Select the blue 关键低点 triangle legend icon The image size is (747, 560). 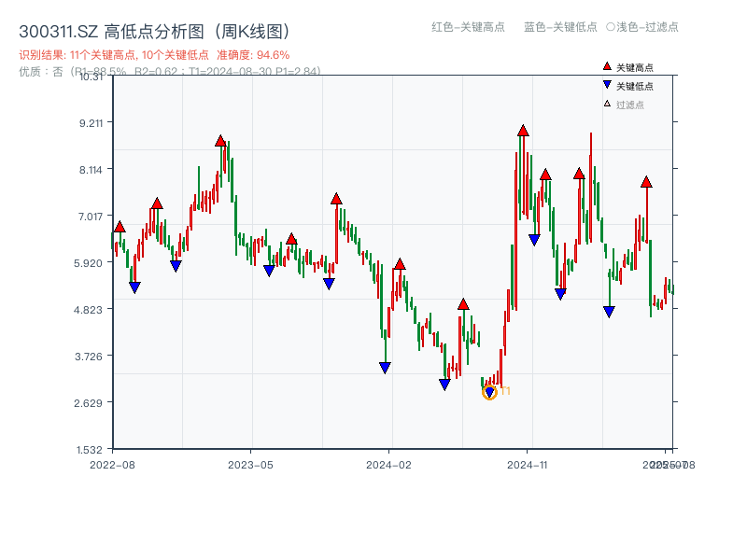pos(606,82)
